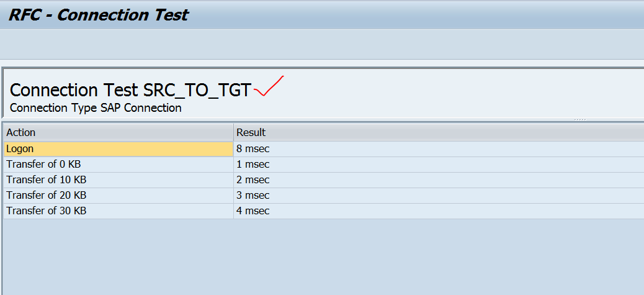Select the Transfer of 20 KB row
644x295 pixels.
pyautogui.click(x=46, y=196)
